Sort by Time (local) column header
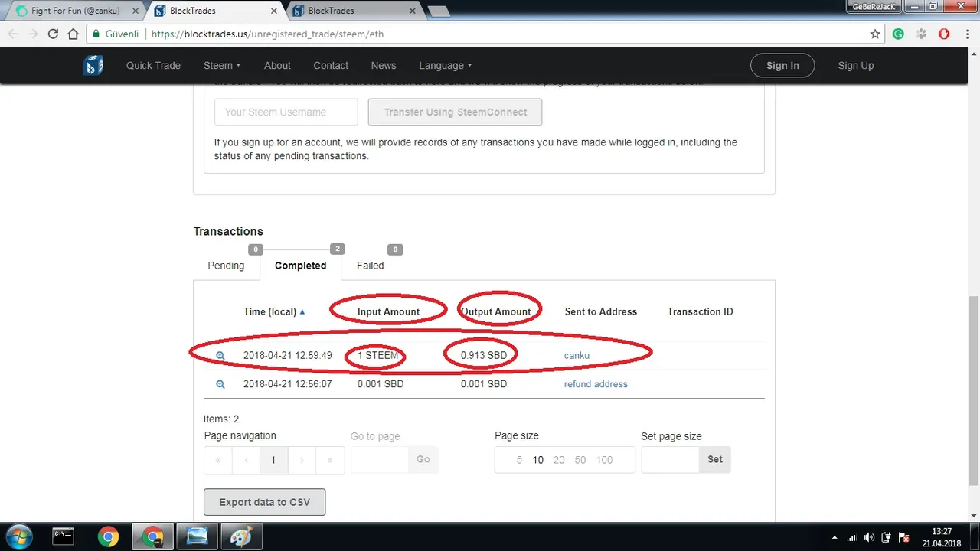Screen dimensions: 980x551 click(x=274, y=311)
